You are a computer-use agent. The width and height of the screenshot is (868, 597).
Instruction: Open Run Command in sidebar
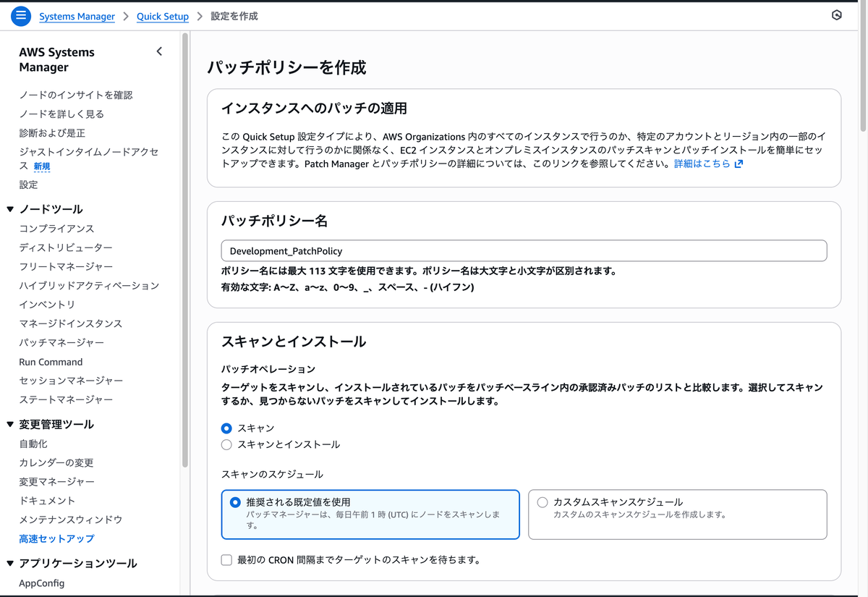[x=51, y=362]
